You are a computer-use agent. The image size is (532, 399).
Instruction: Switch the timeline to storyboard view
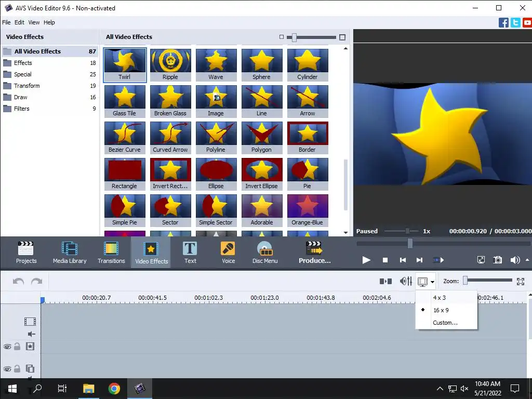386,281
